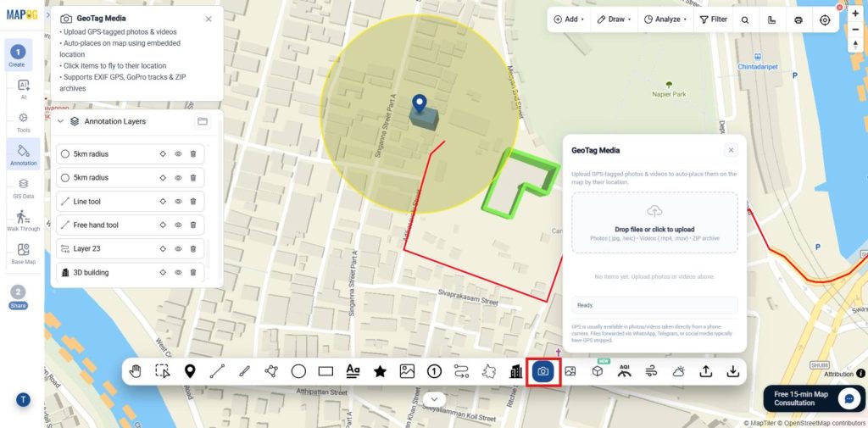Click the drop files upload area
This screenshot has width=868, height=428.
click(x=654, y=223)
